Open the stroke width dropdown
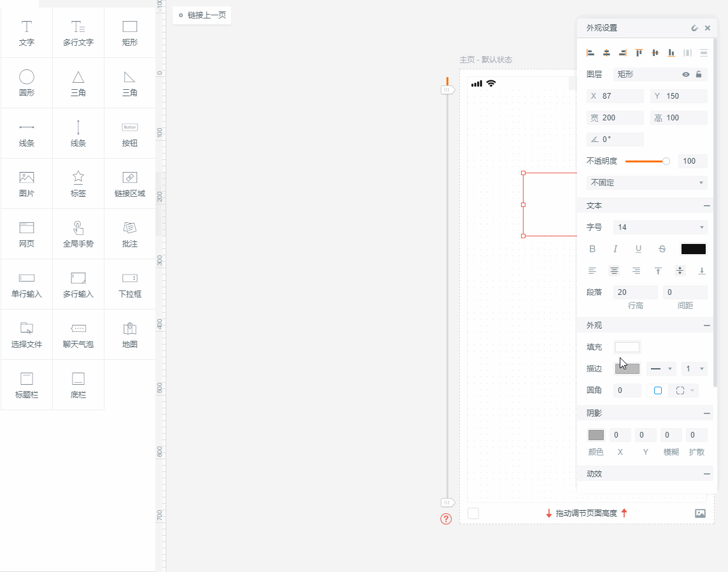 [694, 369]
